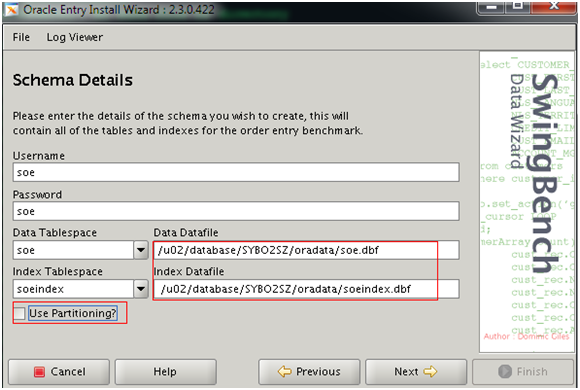Click the Index Datafile label
Viewport: 580px width, 390px height.
point(189,272)
